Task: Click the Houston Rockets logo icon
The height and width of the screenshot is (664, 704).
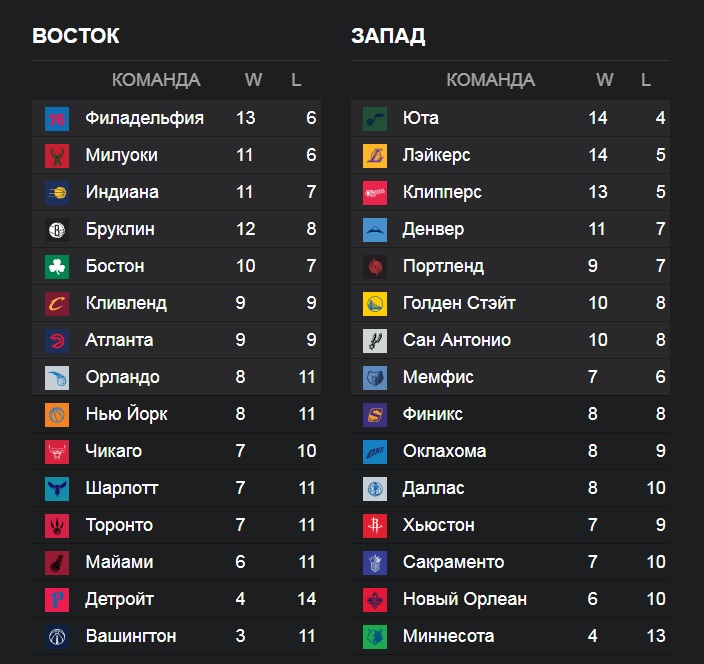Action: [x=375, y=525]
